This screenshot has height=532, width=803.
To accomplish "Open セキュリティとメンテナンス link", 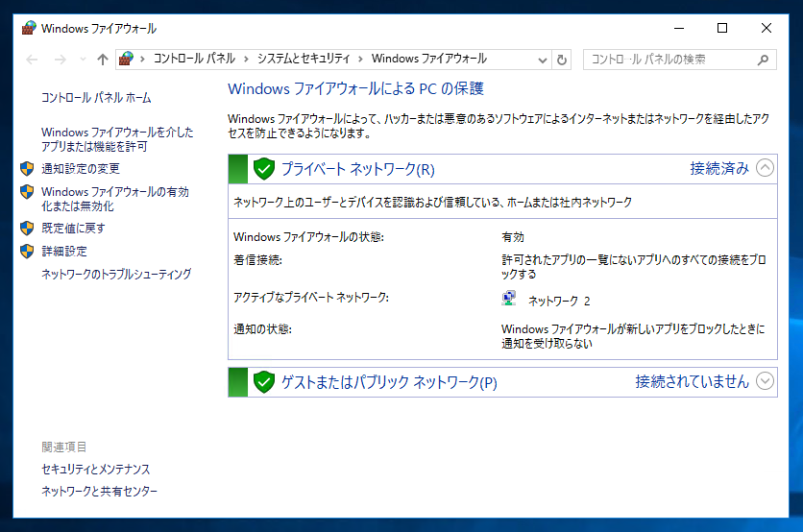I will (x=96, y=469).
